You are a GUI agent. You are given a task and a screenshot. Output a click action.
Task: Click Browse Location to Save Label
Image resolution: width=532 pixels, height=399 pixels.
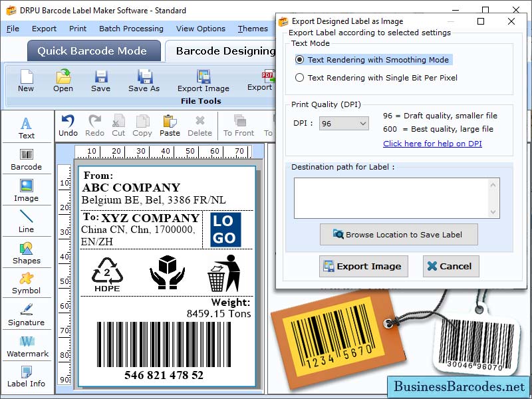coord(398,234)
